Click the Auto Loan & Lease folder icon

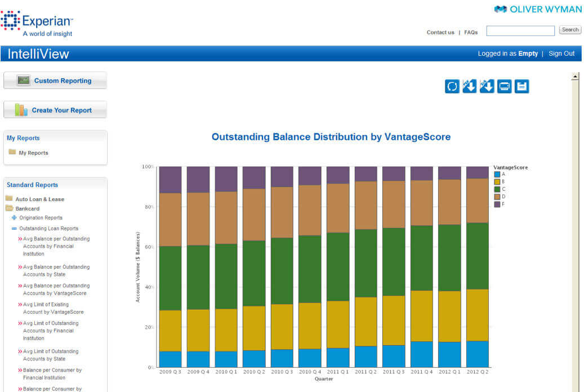tap(9, 199)
